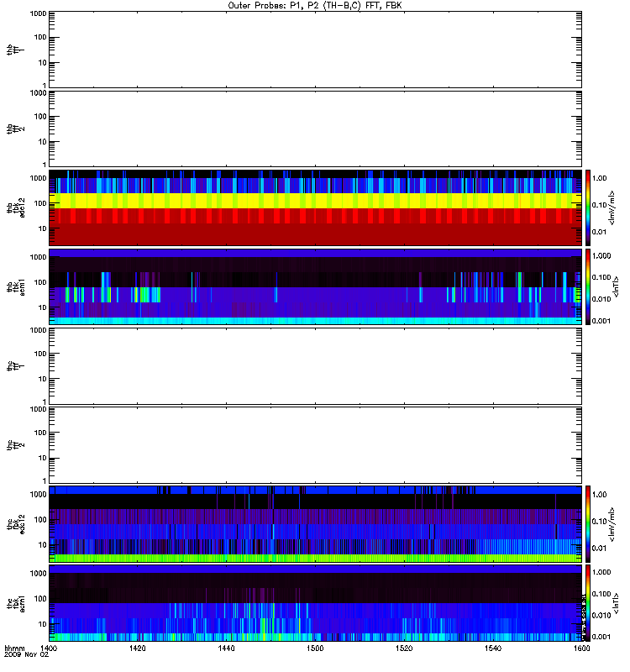Click the 'thb fbk scm1' axis label
This screenshot has width=630, height=672.
click(15, 286)
